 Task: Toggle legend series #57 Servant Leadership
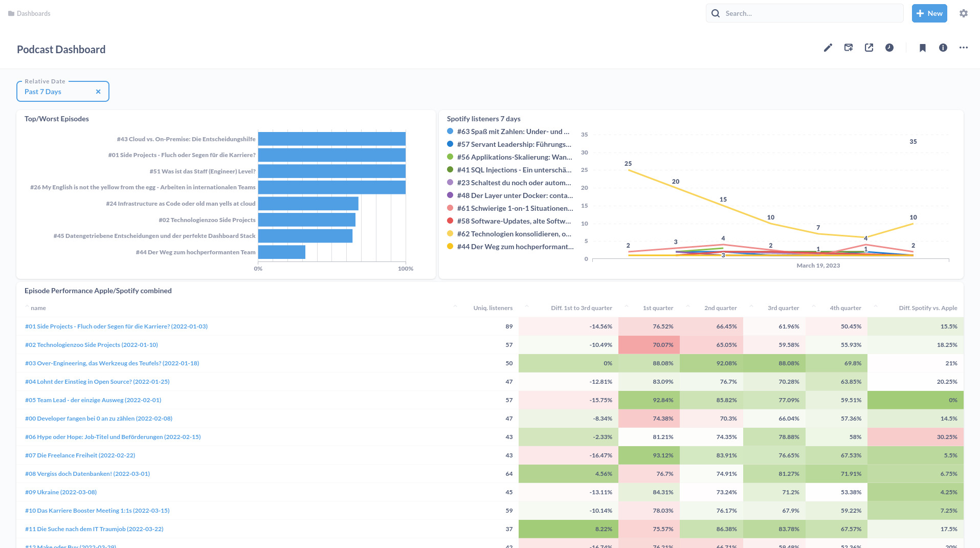[x=514, y=144]
